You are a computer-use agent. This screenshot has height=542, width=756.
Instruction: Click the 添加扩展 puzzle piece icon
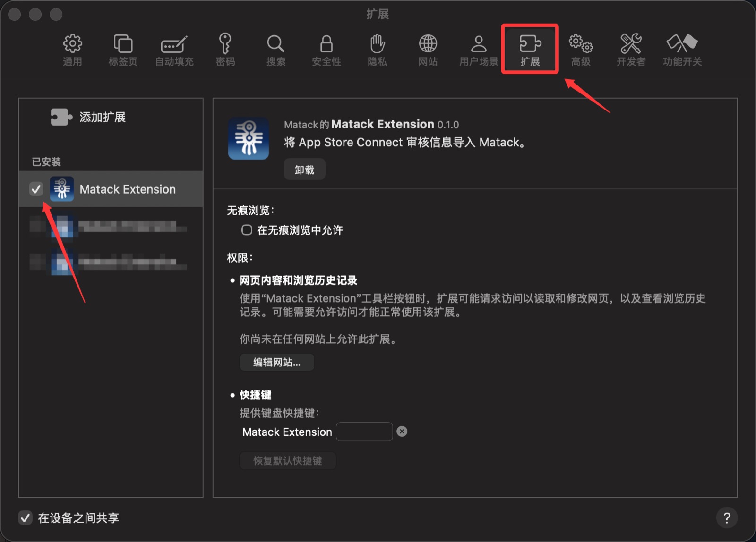61,117
